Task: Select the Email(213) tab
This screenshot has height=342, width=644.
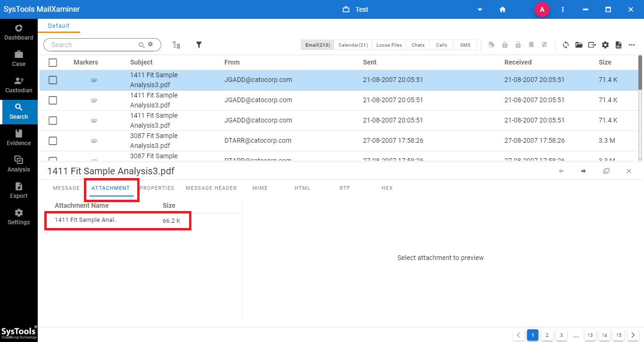Action: (318, 45)
